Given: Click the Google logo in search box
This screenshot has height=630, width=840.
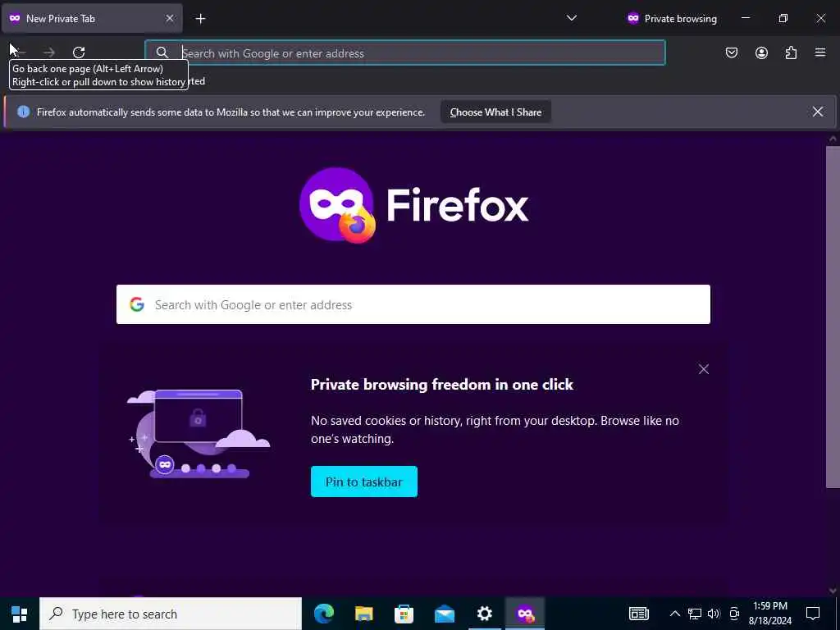Looking at the screenshot, I should point(137,304).
